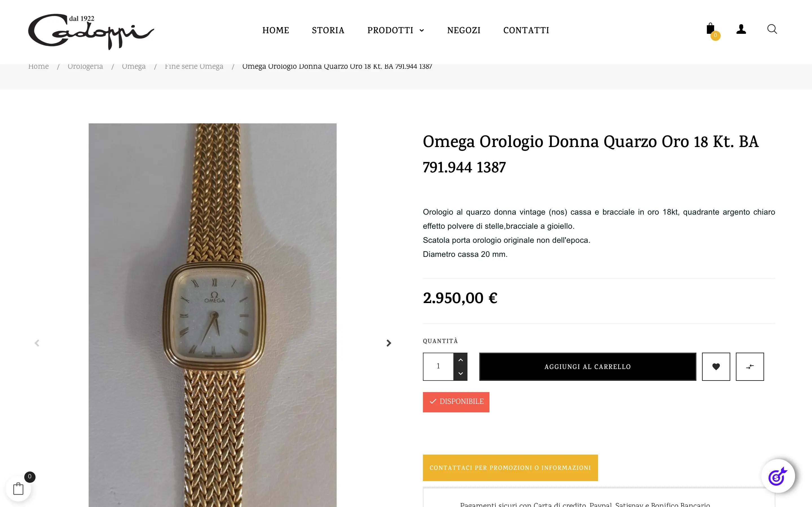Show previous product image with left arrow
Image resolution: width=812 pixels, height=507 pixels.
coord(37,343)
